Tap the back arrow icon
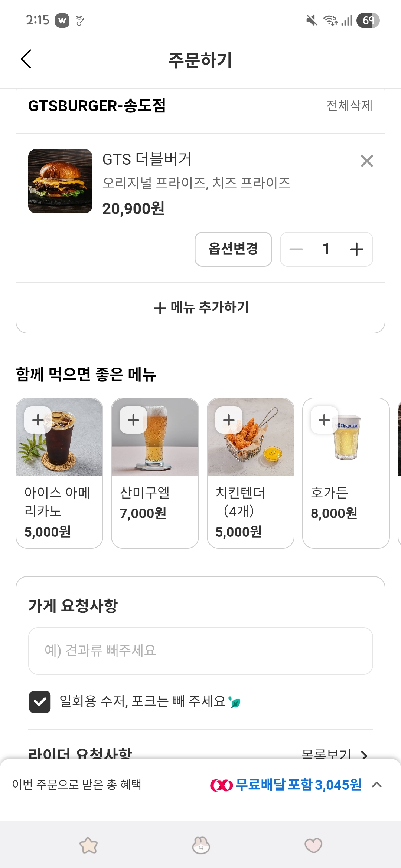The height and width of the screenshot is (868, 401). 26,59
